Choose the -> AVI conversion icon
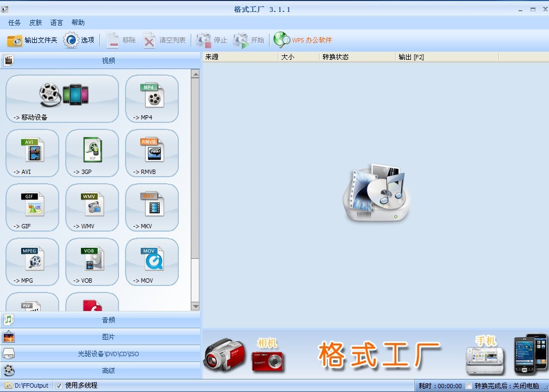Image resolution: width=549 pixels, height=392 pixels. 32,153
